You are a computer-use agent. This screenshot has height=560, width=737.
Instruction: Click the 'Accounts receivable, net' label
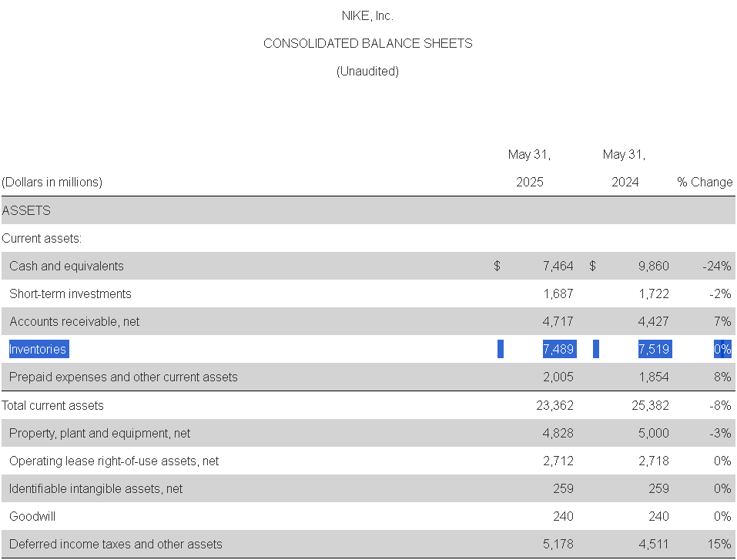pyautogui.click(x=74, y=322)
